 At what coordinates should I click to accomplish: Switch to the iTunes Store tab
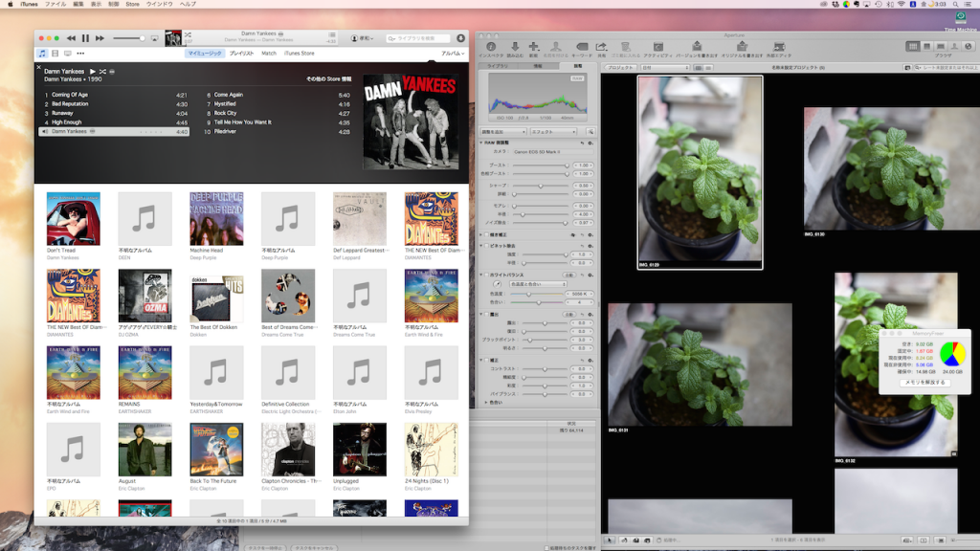299,54
